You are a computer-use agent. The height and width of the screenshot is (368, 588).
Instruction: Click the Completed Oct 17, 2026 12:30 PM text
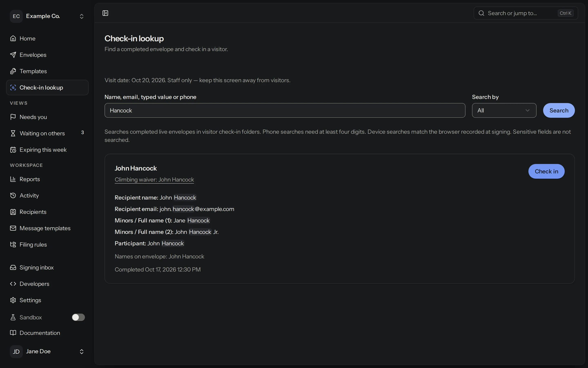click(x=157, y=269)
